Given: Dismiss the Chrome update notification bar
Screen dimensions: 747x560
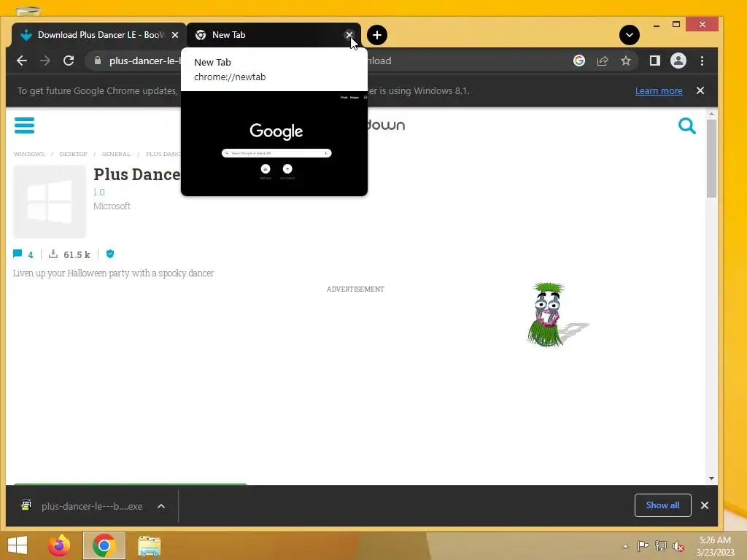Looking at the screenshot, I should click(700, 90).
